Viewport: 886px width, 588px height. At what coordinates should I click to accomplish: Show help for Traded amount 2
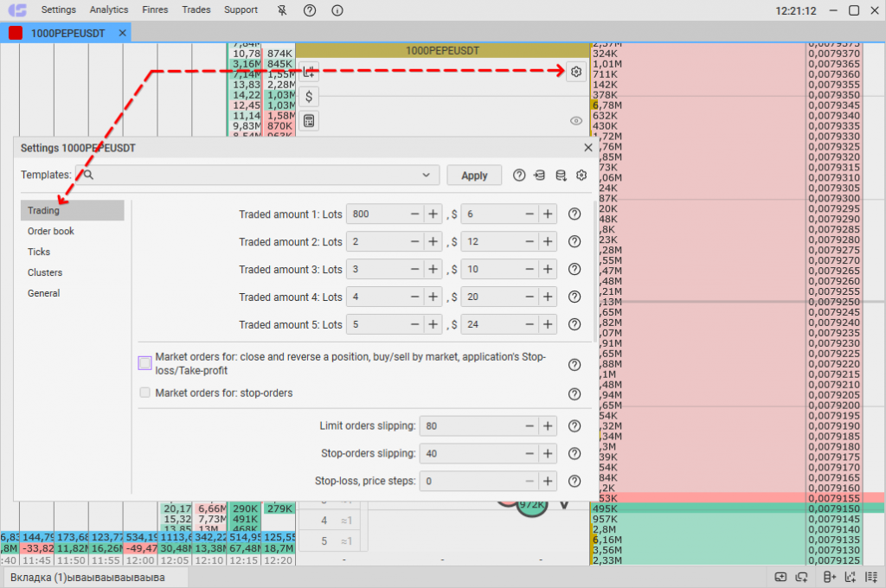(x=575, y=242)
